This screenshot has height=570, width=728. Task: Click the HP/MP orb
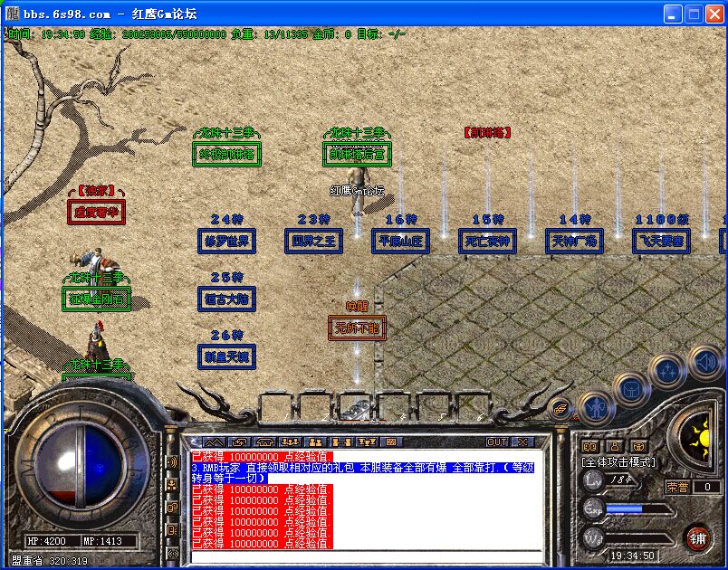[x=80, y=465]
